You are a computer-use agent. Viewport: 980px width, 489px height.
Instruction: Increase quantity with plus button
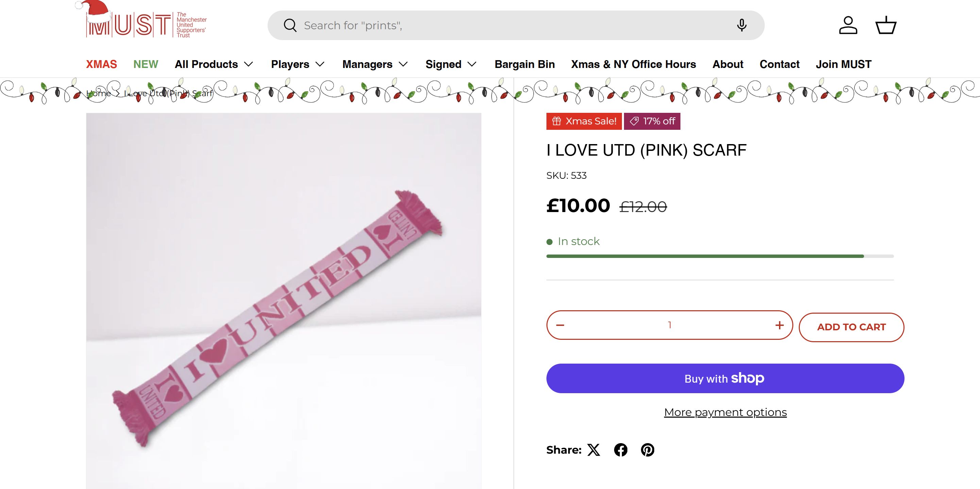coord(779,325)
